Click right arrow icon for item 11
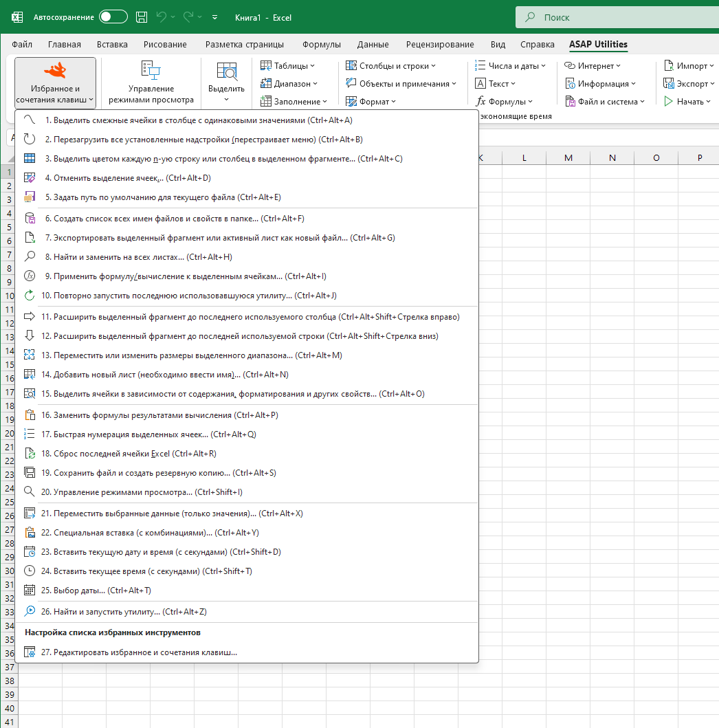 [x=30, y=317]
